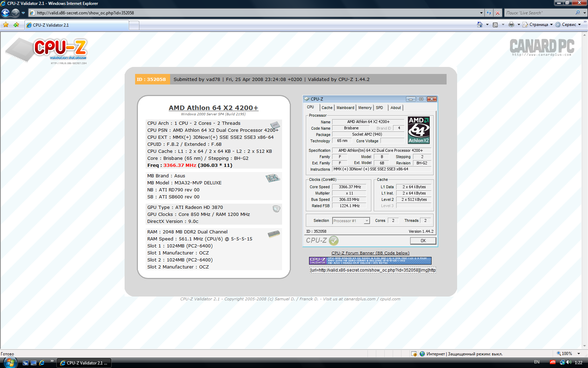Open the search provider options dropdown
This screenshot has height=368, width=588.
pos(584,13)
